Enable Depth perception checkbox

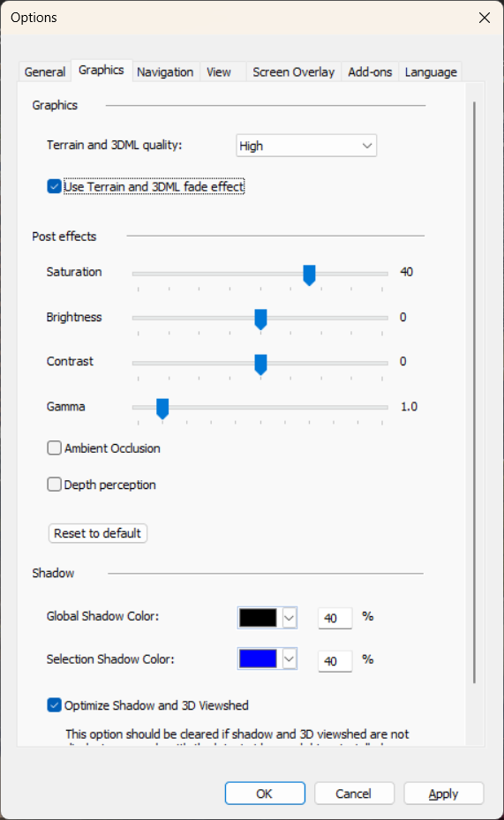(x=55, y=485)
